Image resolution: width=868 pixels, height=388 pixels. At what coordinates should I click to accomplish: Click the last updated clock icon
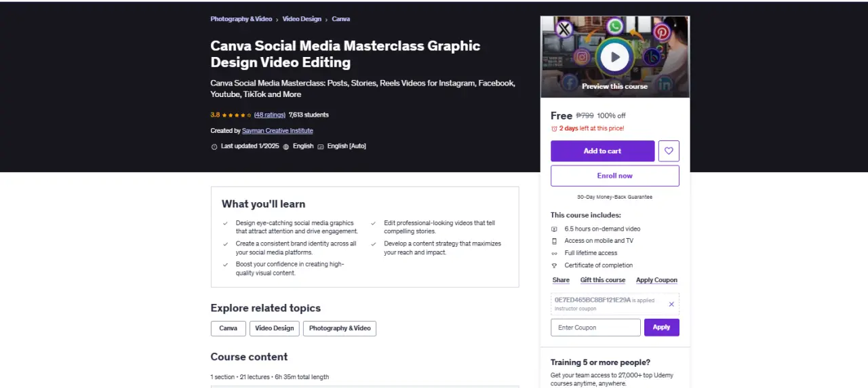click(214, 147)
